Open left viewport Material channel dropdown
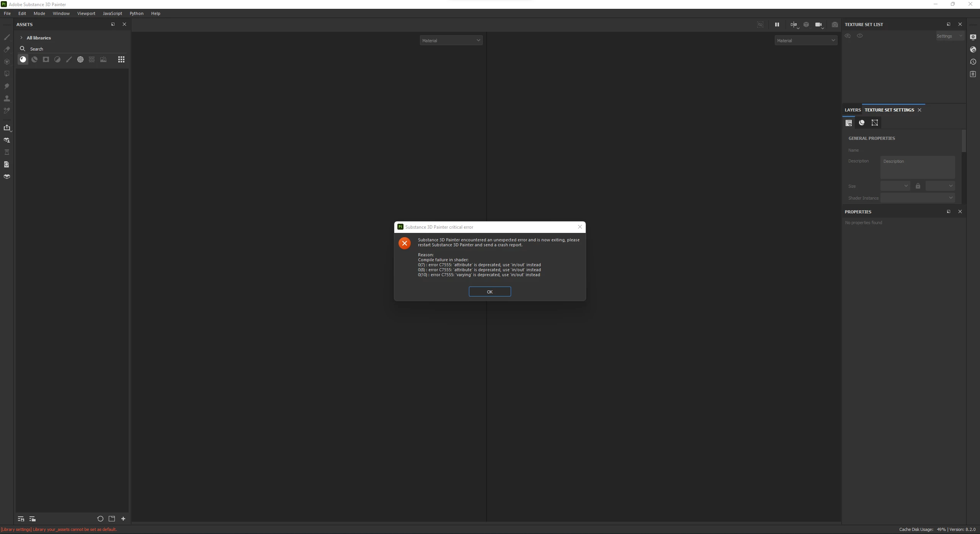This screenshot has height=534, width=980. pyautogui.click(x=451, y=40)
